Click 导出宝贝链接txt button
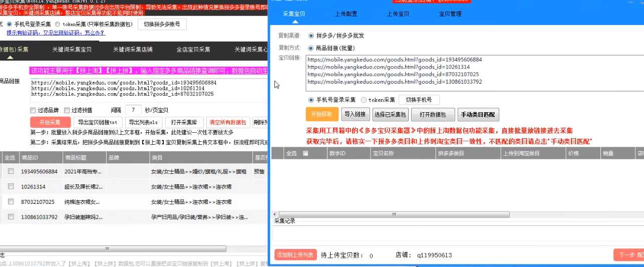 (98, 122)
